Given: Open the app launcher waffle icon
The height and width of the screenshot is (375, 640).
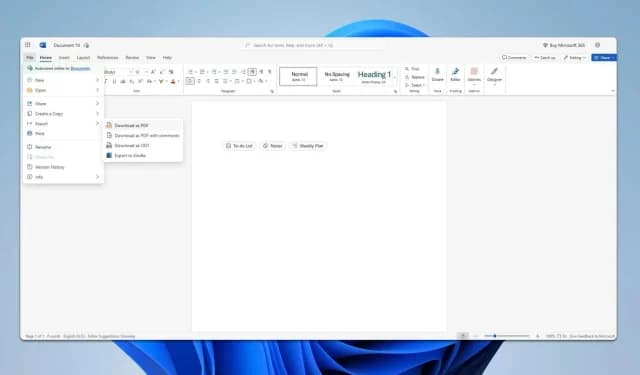Looking at the screenshot, I should coord(27,45).
